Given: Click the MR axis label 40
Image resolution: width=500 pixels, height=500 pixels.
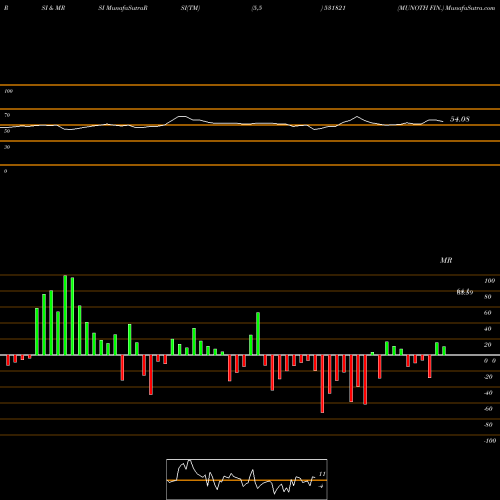Looking at the screenshot, I should [487, 329].
